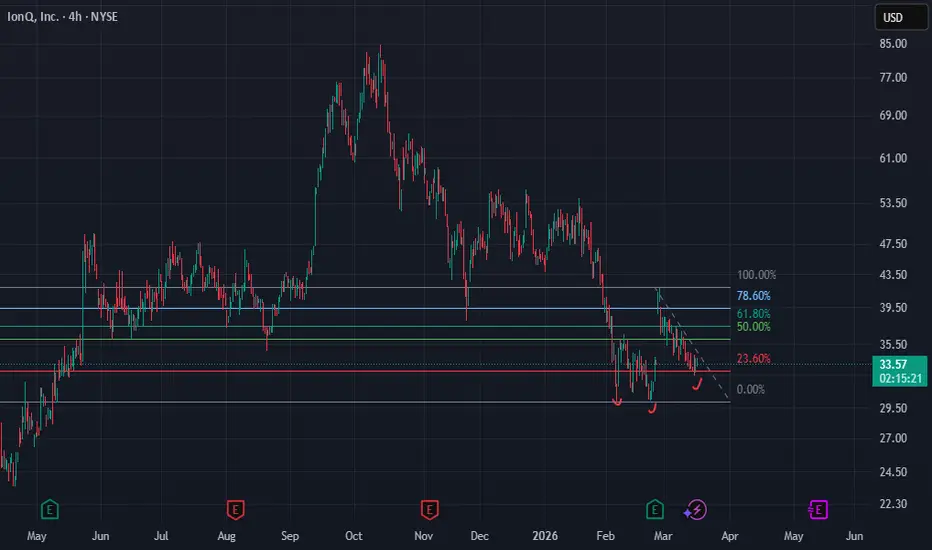
Task: Click the Feb time axis label
Action: click(605, 536)
